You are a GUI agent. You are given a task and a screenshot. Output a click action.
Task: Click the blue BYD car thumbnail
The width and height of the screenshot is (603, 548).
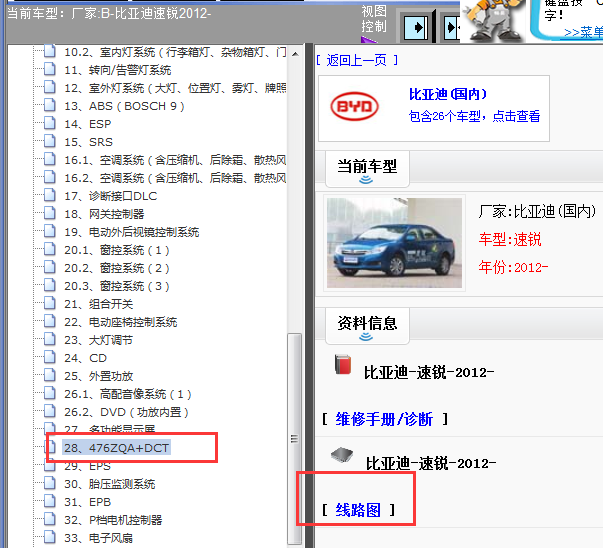click(394, 243)
